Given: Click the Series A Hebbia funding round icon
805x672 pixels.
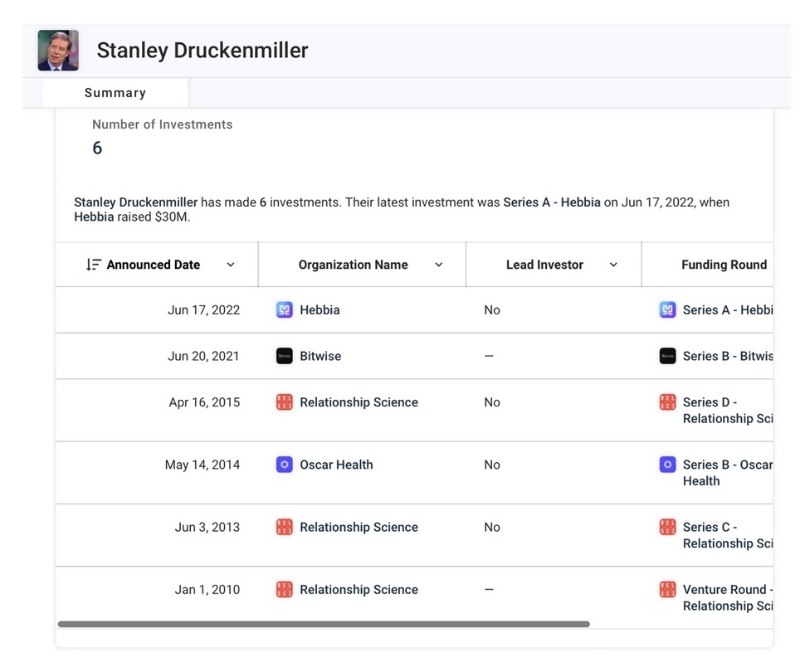Looking at the screenshot, I should (667, 310).
